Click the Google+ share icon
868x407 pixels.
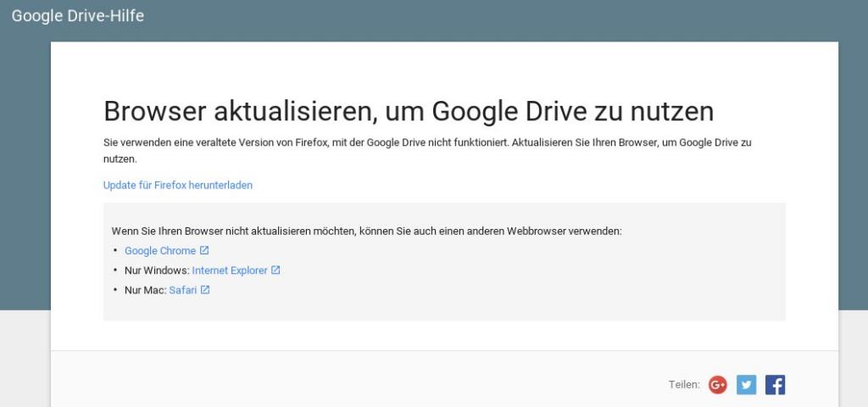pyautogui.click(x=718, y=385)
